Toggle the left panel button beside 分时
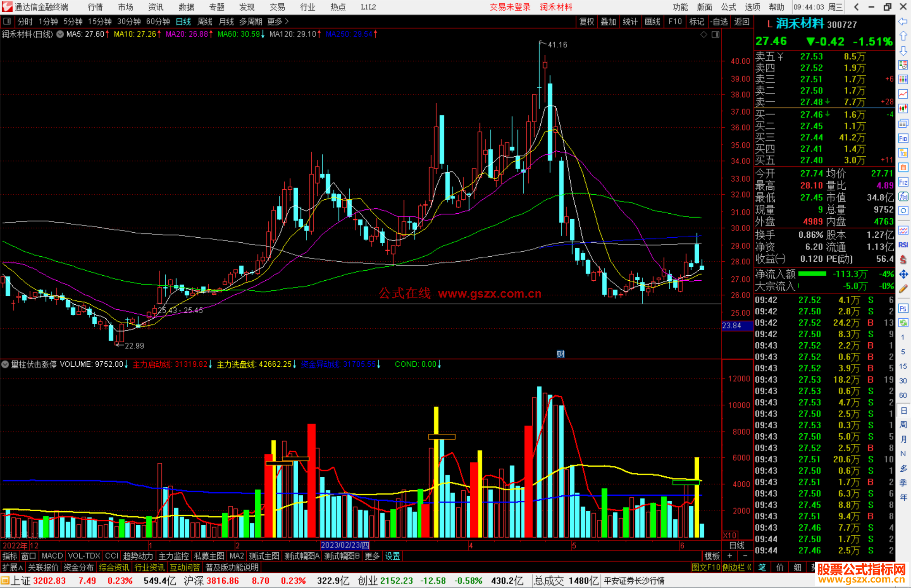911x588 pixels. point(7,21)
